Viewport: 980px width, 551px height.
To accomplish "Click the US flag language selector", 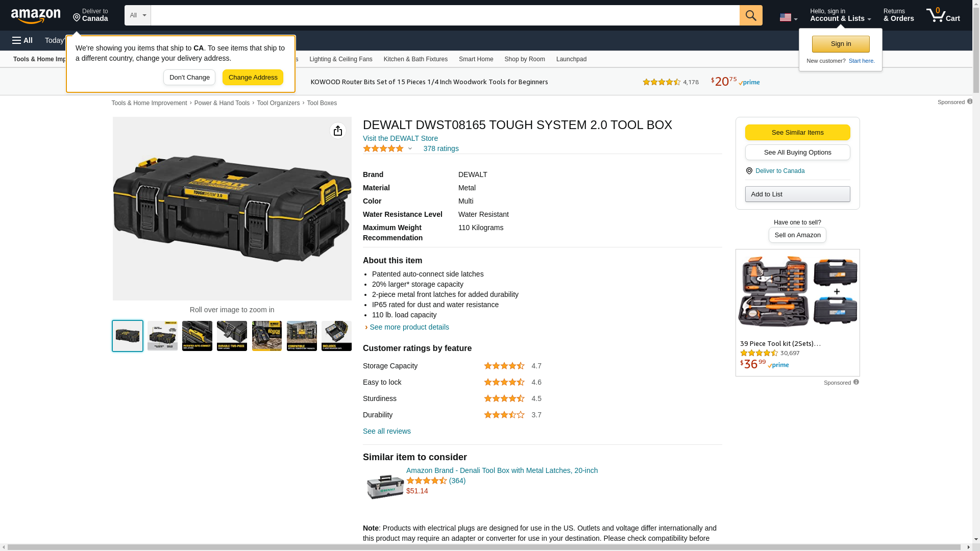I will point(788,17).
